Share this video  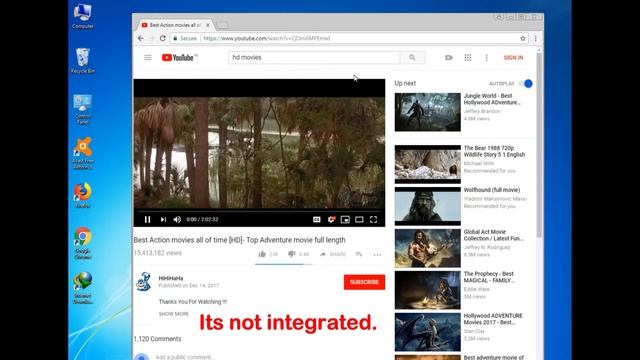pos(332,254)
